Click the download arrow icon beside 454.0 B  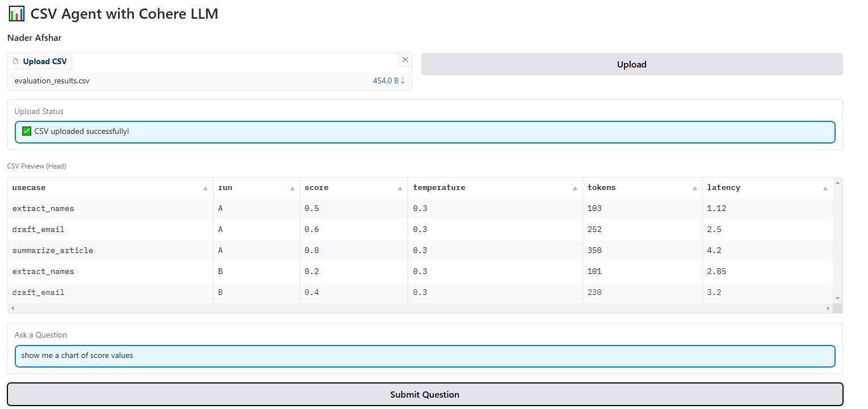pos(403,80)
